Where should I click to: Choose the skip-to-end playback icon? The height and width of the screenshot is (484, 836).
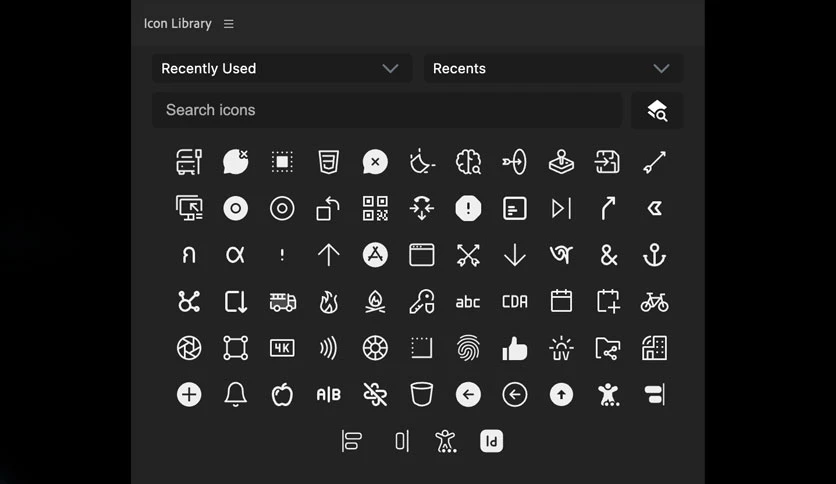pyautogui.click(x=561, y=208)
